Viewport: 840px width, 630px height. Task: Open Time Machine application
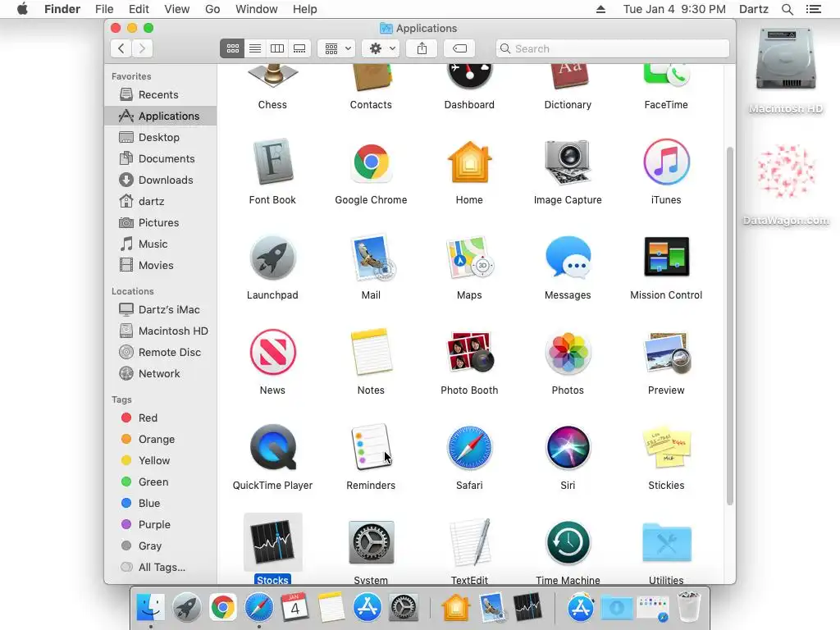568,543
